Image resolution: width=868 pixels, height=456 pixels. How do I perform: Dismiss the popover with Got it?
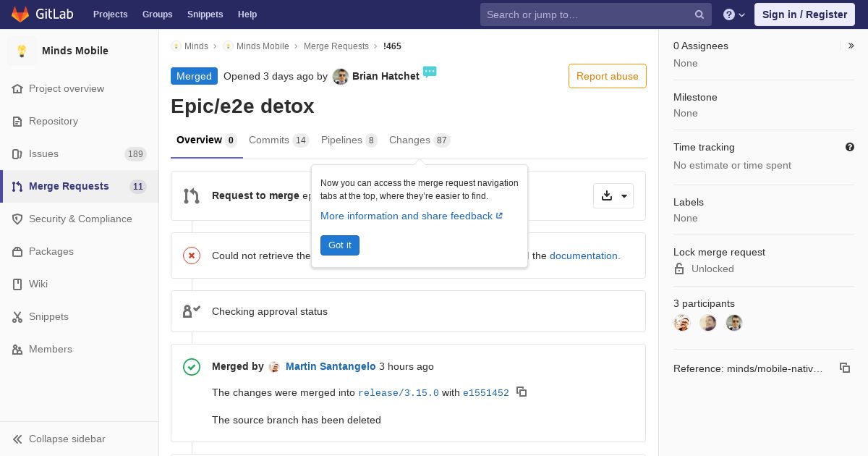point(340,245)
